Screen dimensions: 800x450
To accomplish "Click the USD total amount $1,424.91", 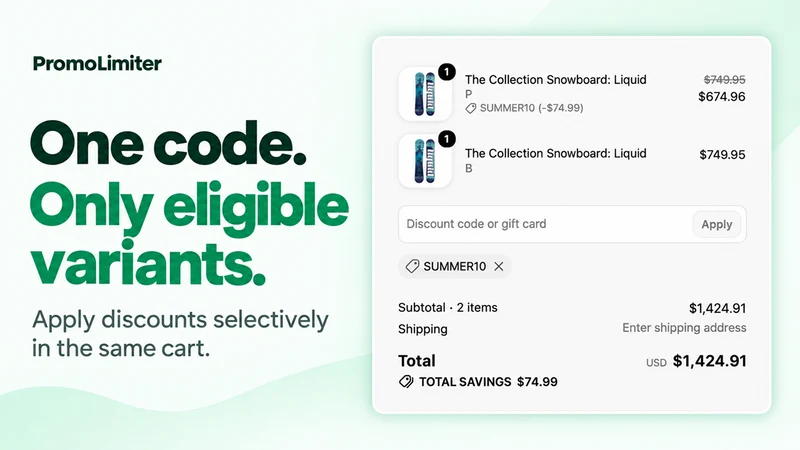I will tap(709, 361).
